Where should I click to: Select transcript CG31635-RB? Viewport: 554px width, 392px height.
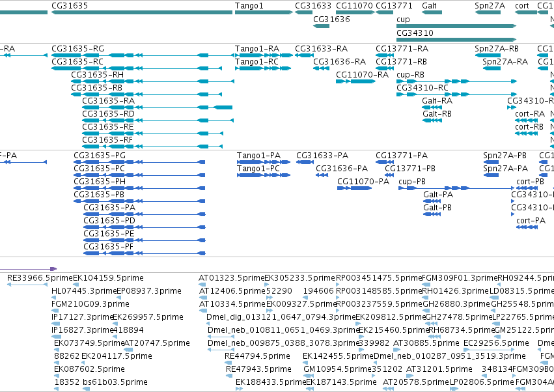tap(97, 88)
